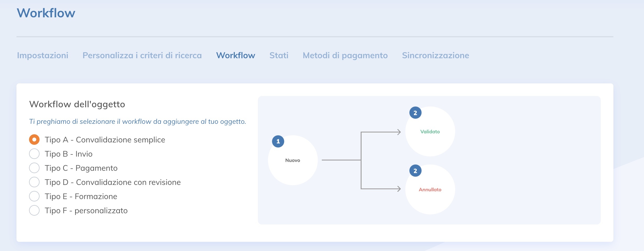
Task: Click the arrow connecting Nuovo to Validato
Action: [381, 132]
